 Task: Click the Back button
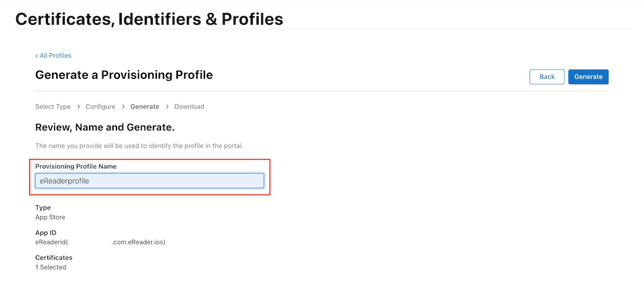547,77
